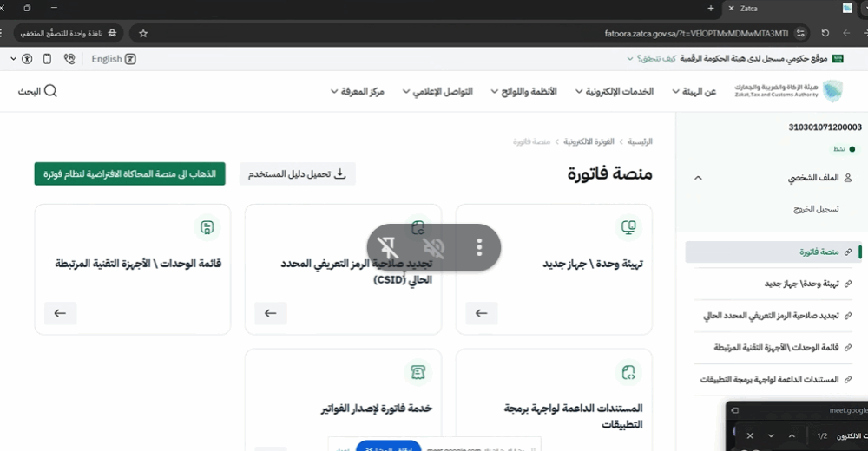The height and width of the screenshot is (451, 868).
Task: Click overlay unpin icon
Action: (387, 247)
